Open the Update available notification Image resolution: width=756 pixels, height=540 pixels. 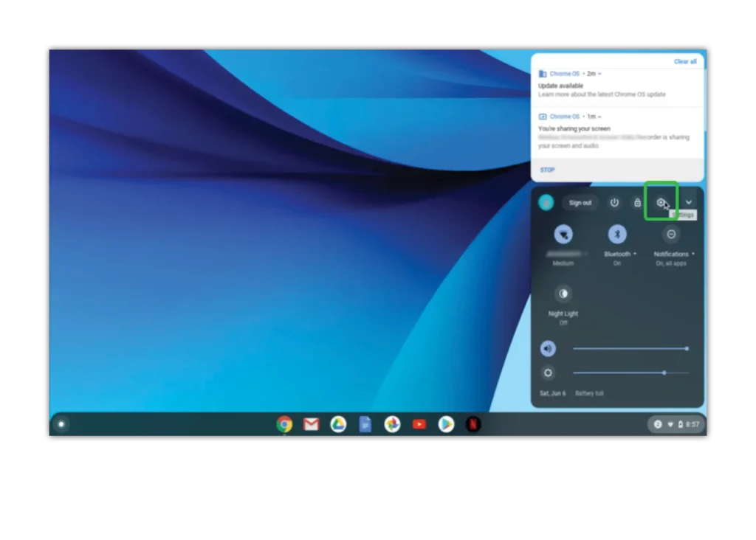coord(617,86)
